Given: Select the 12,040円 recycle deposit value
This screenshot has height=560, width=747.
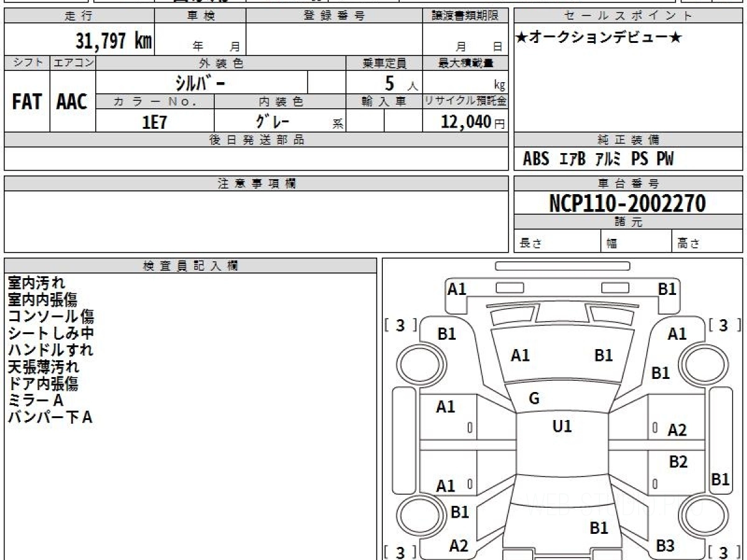Looking at the screenshot, I should 472,121.
